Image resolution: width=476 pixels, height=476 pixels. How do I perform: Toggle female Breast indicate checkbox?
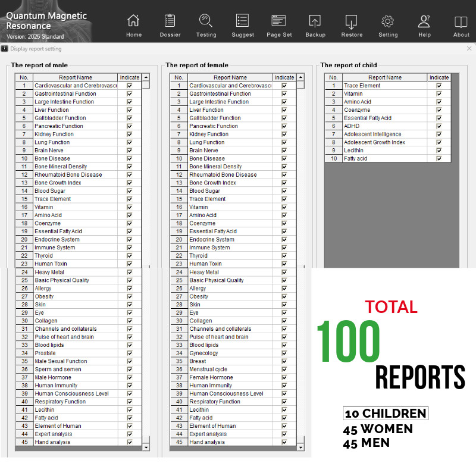click(x=284, y=361)
